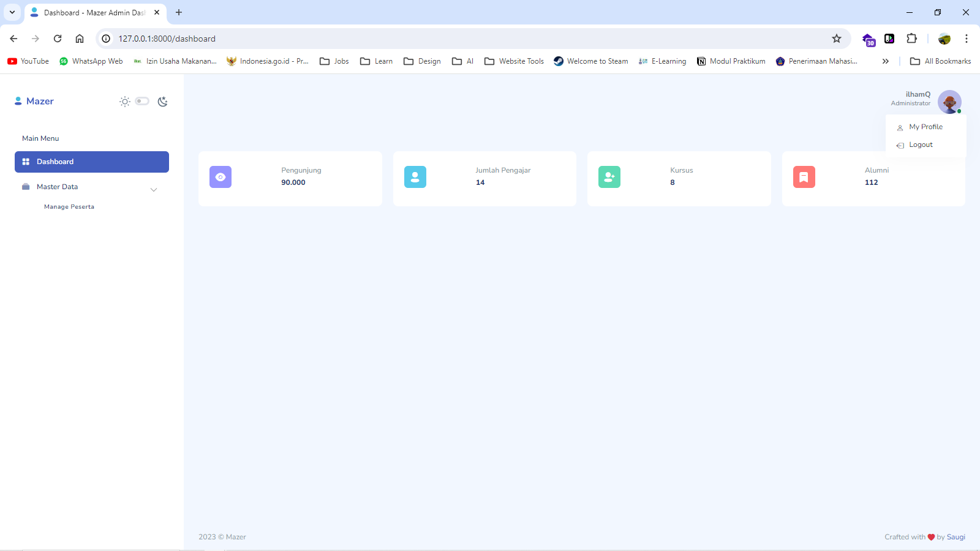Click the red bookmark icon for Alumni

[804, 177]
